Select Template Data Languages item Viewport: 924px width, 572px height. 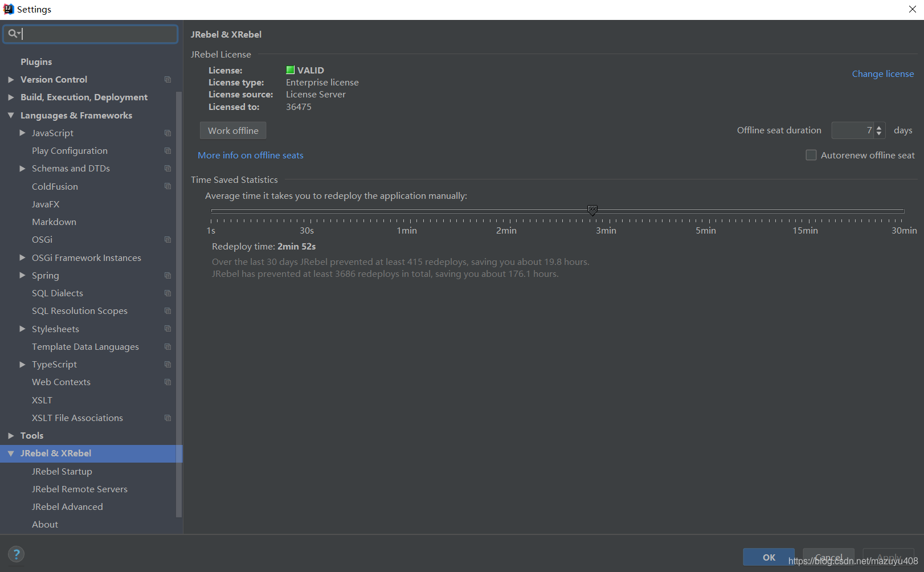(85, 346)
